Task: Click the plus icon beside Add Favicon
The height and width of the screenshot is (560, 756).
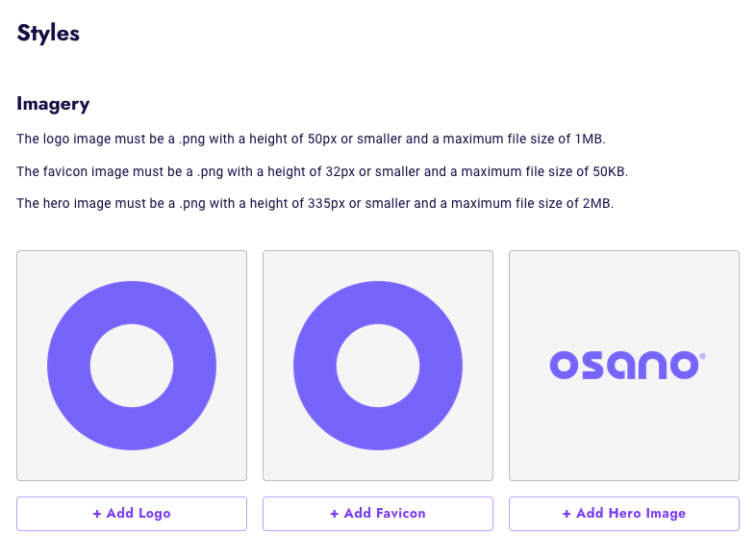Action: [334, 514]
